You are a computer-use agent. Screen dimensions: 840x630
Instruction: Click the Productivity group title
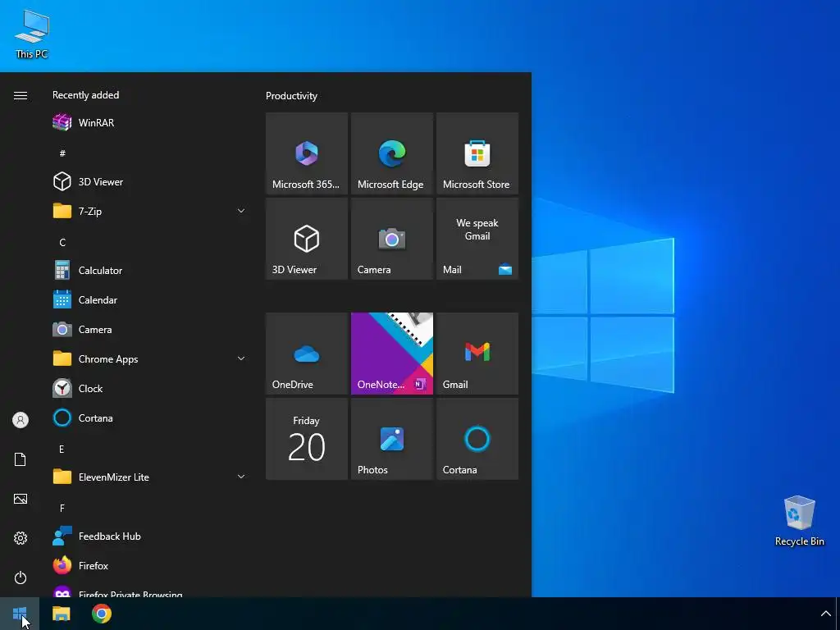pyautogui.click(x=291, y=96)
